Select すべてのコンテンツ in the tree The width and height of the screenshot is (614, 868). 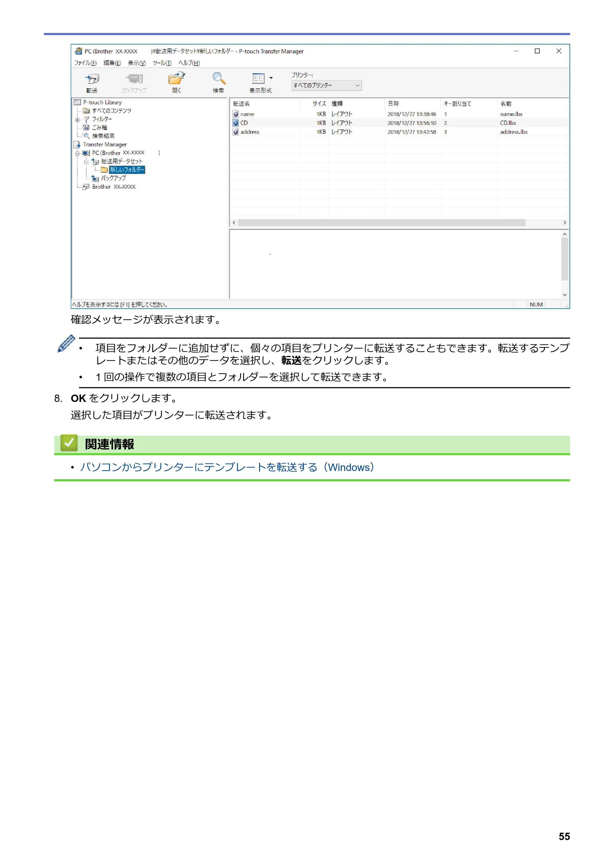tap(112, 111)
